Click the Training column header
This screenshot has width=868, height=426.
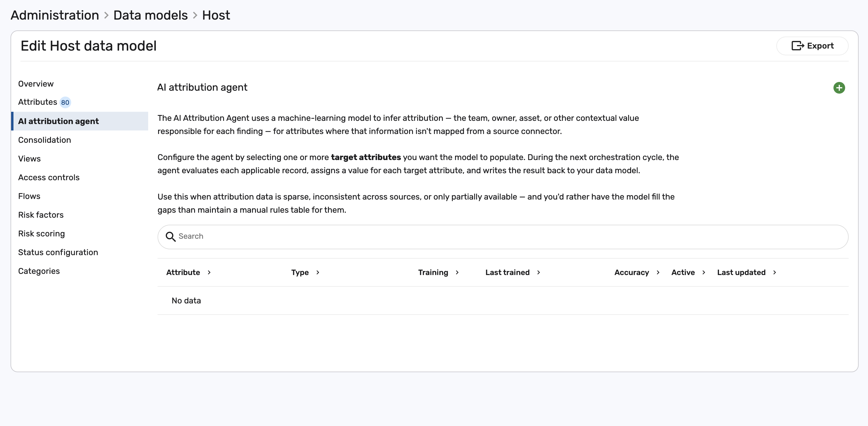(x=433, y=272)
